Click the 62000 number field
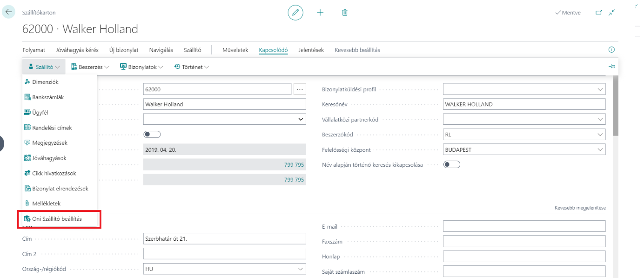 click(x=217, y=89)
